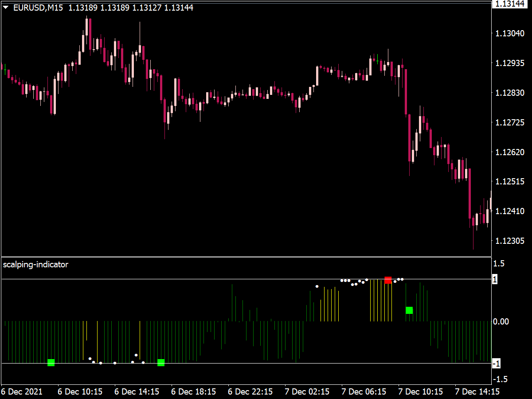Click the 7 Dec 06:15 time label
532x399 pixels.
(x=364, y=392)
